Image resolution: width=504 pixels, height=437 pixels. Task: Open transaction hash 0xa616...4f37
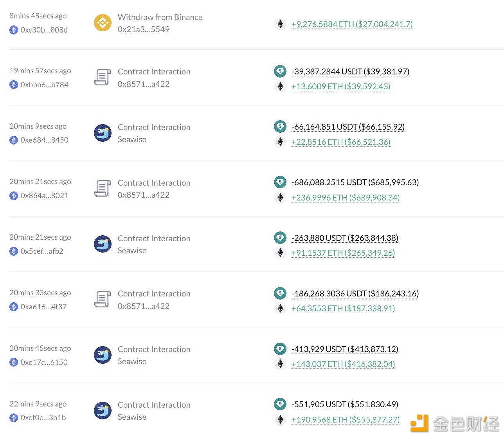pos(44,307)
